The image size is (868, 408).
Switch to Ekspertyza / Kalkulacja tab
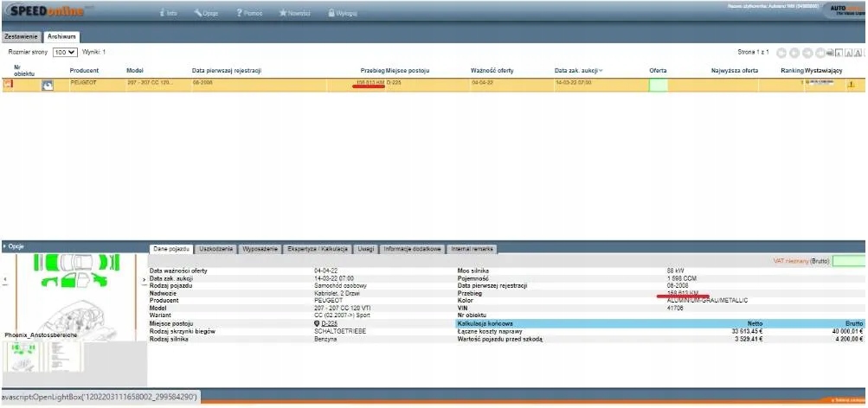(x=319, y=249)
